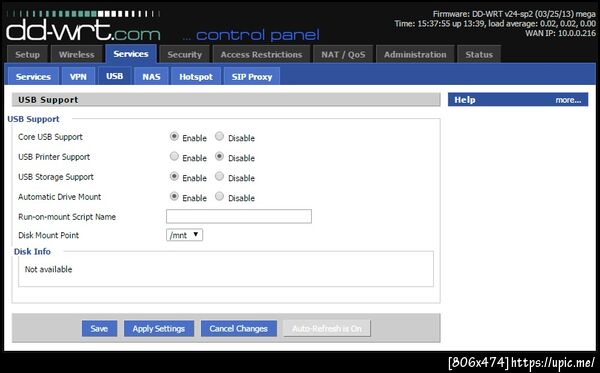Open the Wireless main tab
The height and width of the screenshot is (373, 600).
tap(77, 54)
